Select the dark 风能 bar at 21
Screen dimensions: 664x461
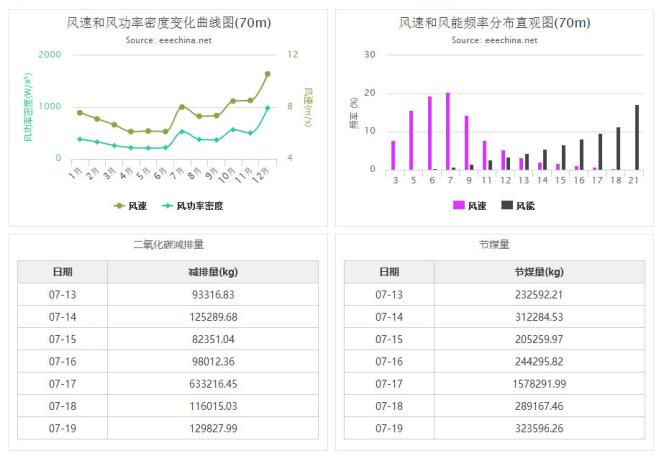(637, 137)
